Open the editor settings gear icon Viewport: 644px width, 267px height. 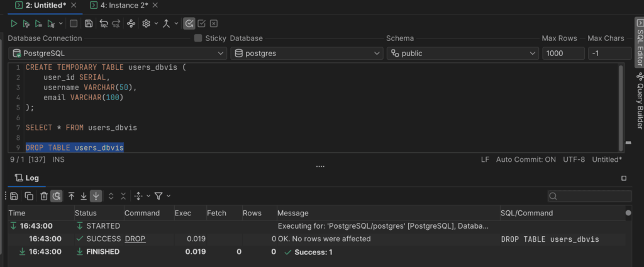point(146,24)
